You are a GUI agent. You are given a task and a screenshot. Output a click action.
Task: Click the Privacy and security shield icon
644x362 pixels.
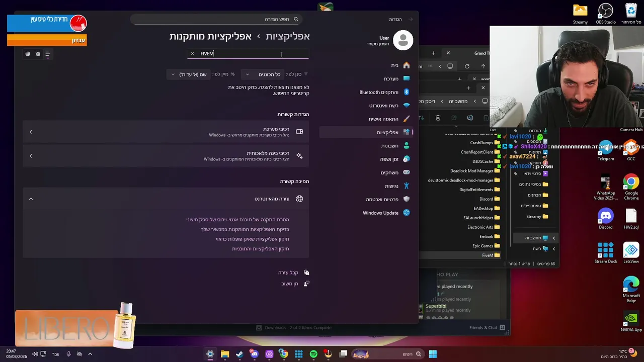407,199
